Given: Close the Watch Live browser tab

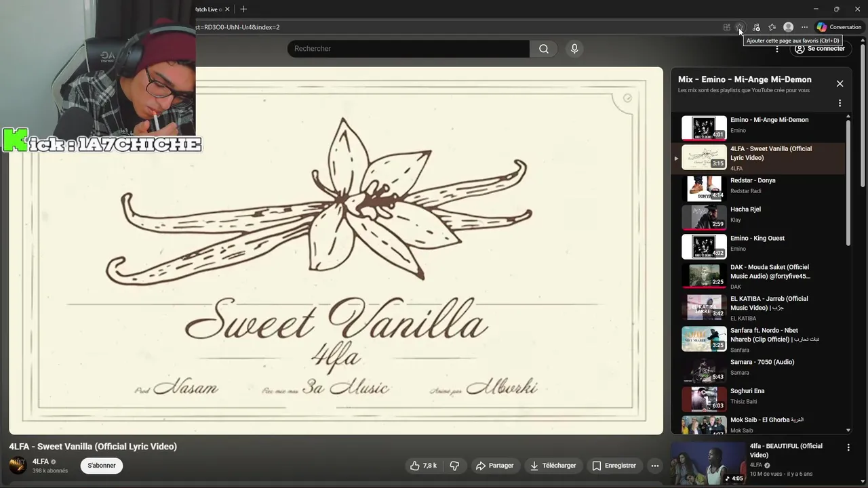Looking at the screenshot, I should pos(227,9).
